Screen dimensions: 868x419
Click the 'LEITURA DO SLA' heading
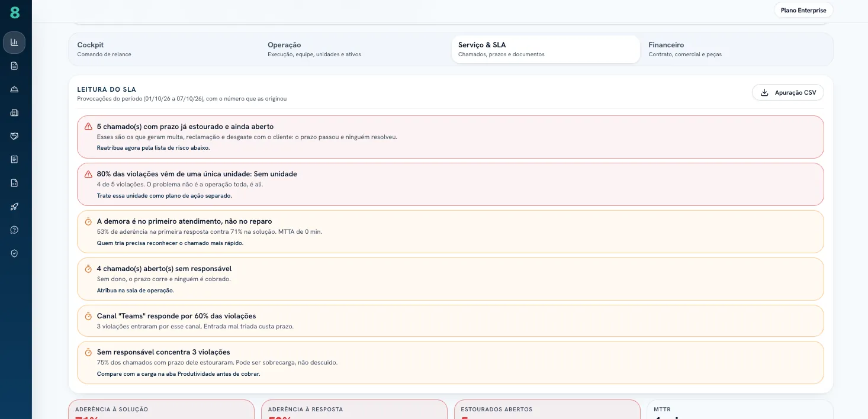(x=107, y=89)
